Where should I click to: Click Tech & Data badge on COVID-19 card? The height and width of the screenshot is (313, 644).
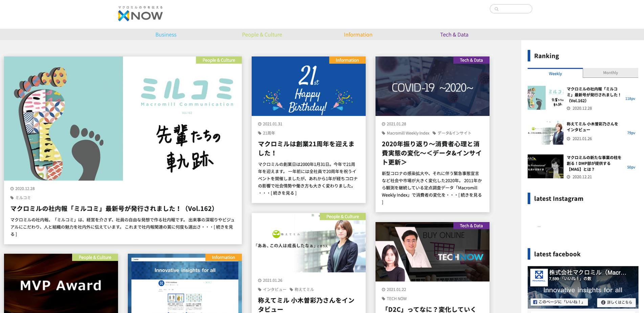471,60
